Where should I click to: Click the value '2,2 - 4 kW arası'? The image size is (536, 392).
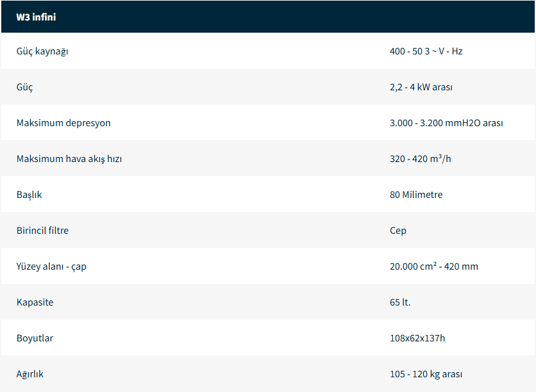pos(421,87)
